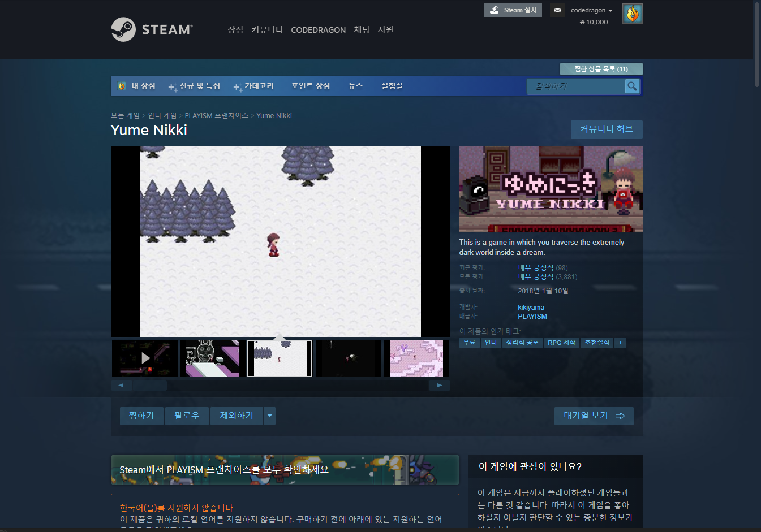This screenshot has width=761, height=532.
Task: Click the PLAYISM franchise banner
Action: point(285,470)
